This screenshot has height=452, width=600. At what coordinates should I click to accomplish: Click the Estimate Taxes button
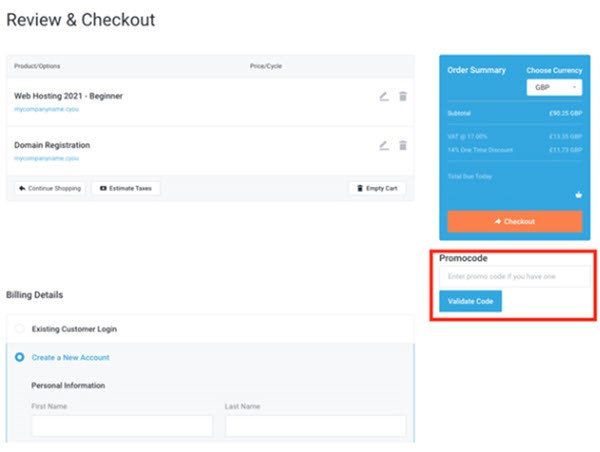point(126,188)
